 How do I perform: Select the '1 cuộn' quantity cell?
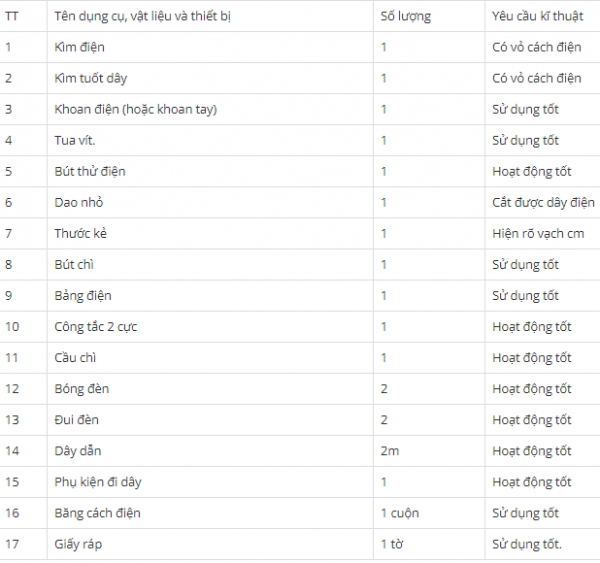(x=400, y=513)
